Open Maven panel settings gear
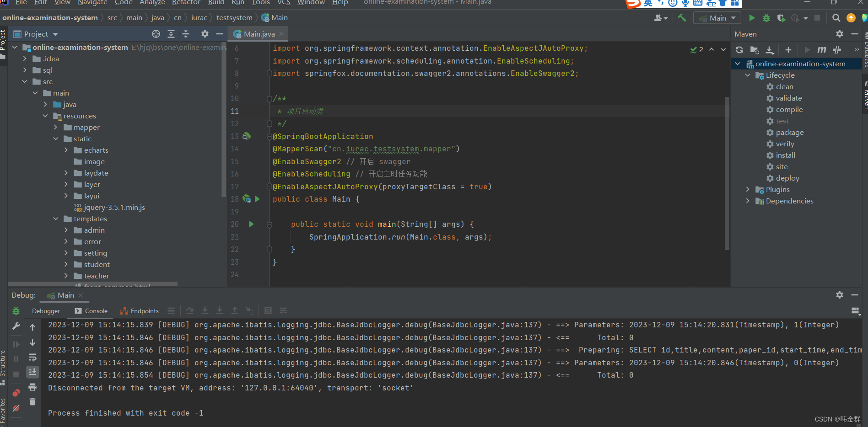 [839, 34]
